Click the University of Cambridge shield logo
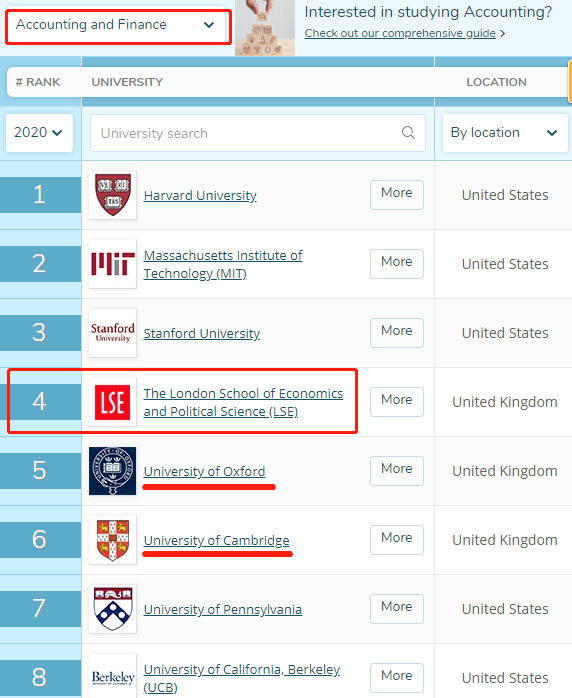This screenshot has width=572, height=698. 113,540
